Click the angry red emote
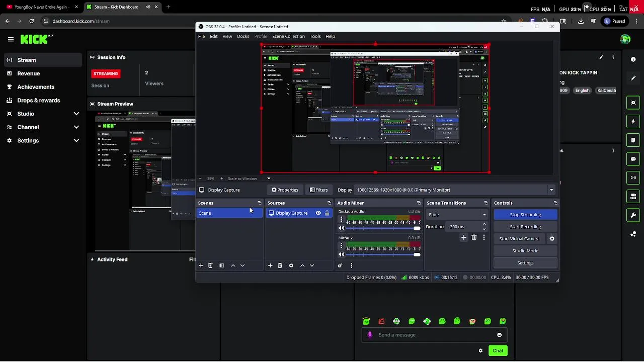 click(x=381, y=321)
